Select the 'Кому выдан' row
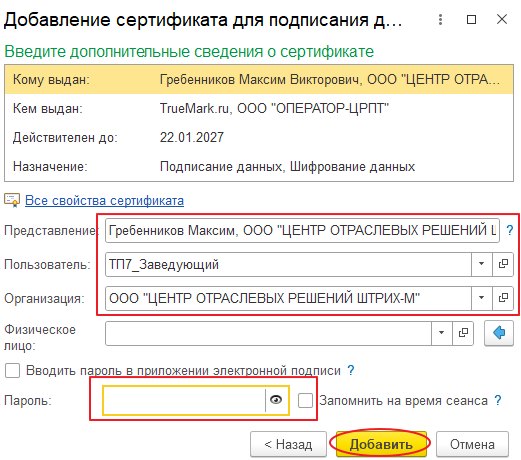The width and height of the screenshot is (521, 460). (x=259, y=80)
